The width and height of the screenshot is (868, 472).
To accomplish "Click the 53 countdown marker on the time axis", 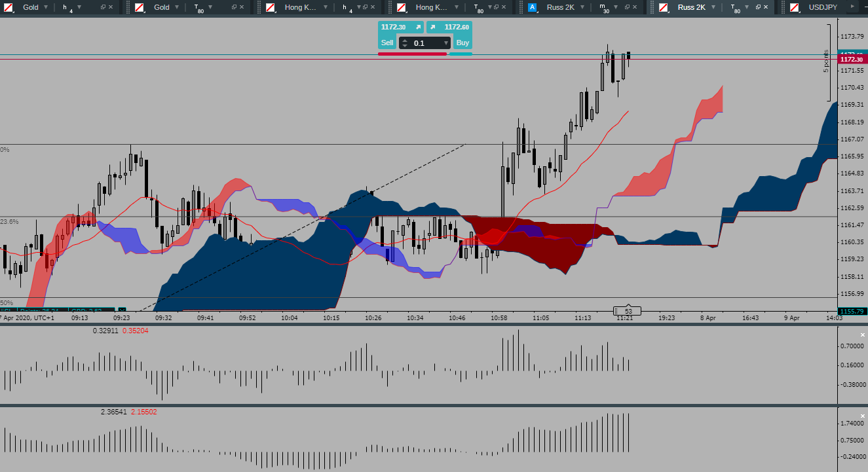I will (628, 311).
